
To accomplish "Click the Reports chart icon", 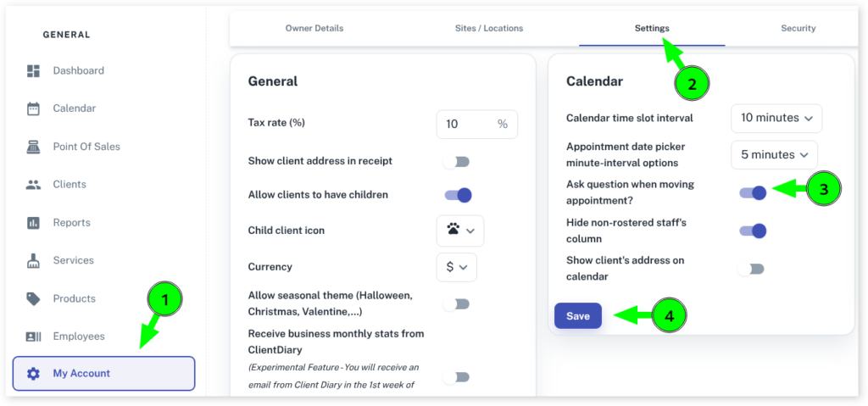I will (x=33, y=223).
